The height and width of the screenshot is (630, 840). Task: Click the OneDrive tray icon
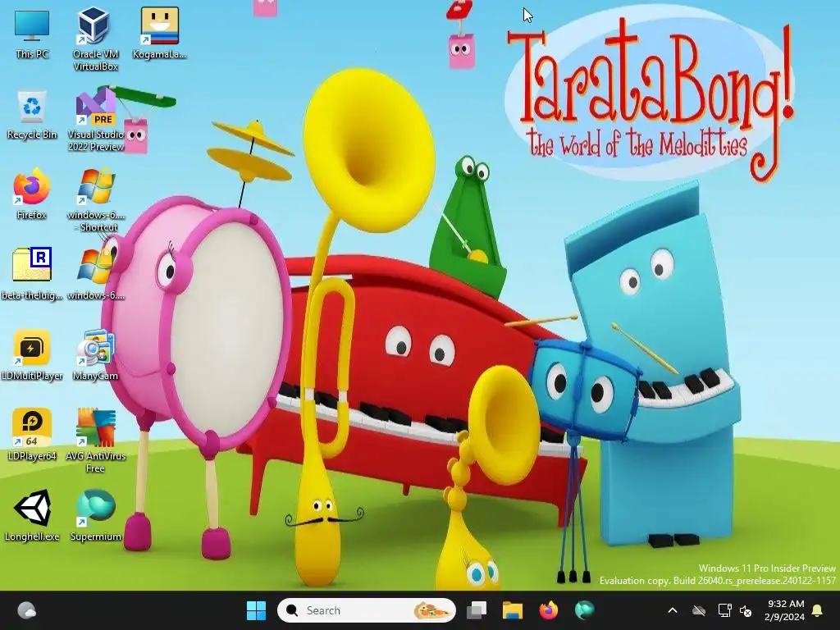[x=699, y=610]
